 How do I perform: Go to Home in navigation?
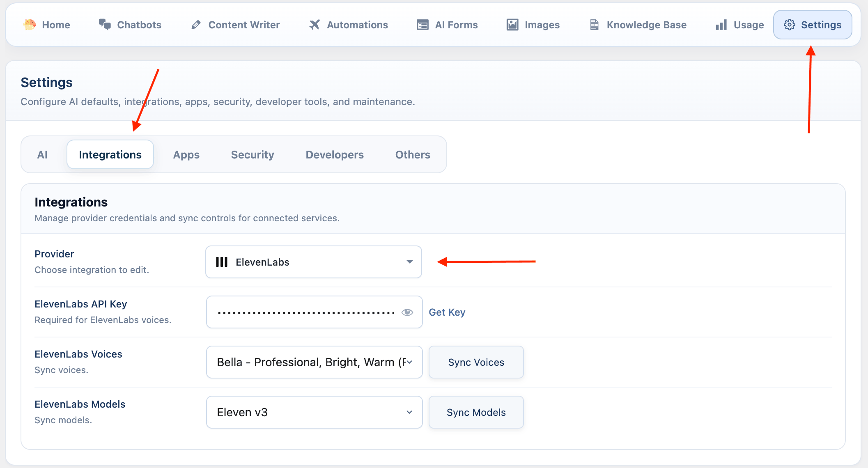click(x=46, y=25)
